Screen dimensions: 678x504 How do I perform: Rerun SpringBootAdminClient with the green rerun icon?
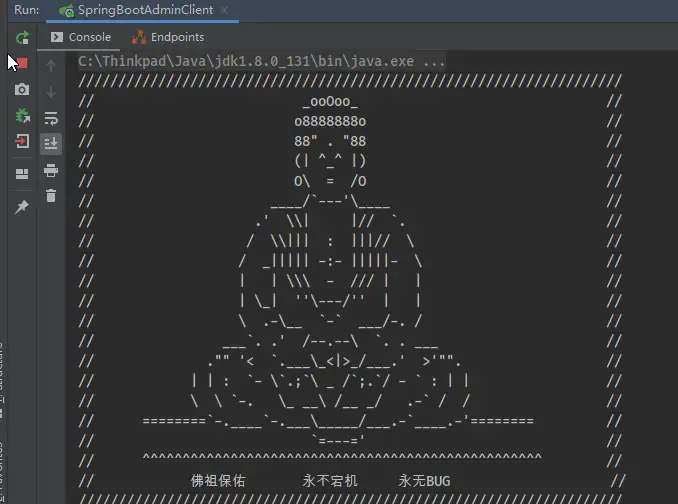pos(22,38)
